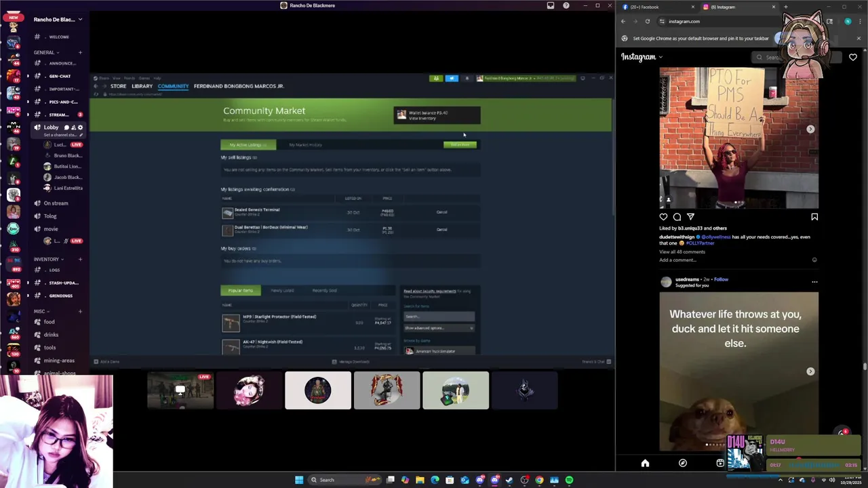Viewport: 868px width, 488px height.
Task: Open the #OLLYPartner hashtag link
Action: (700, 243)
